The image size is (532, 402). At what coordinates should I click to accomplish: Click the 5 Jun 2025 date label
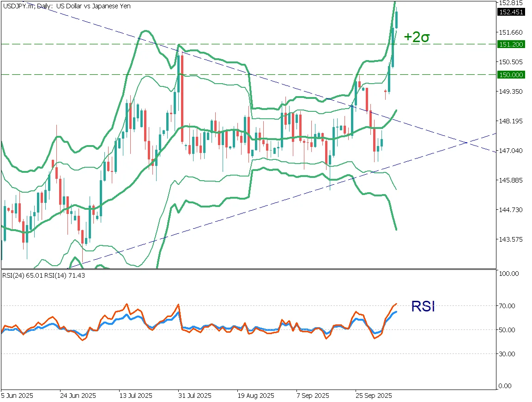point(17,396)
